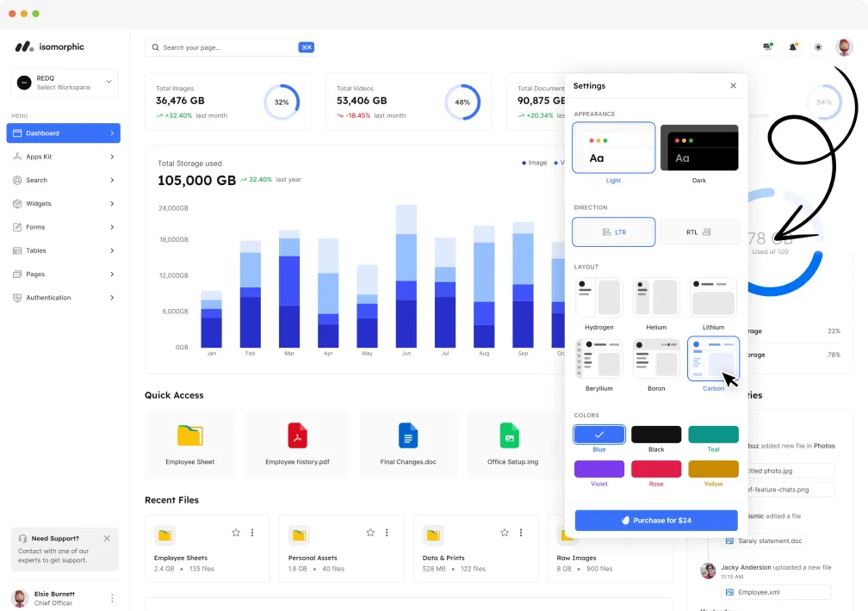Open the Apps Kit menu item
The width and height of the screenshot is (868, 611).
[63, 157]
